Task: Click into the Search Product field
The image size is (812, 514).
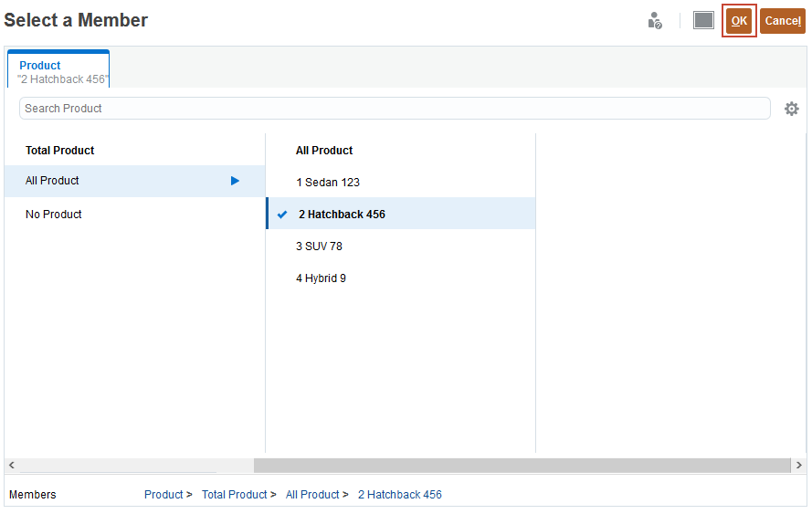Action: (395, 109)
